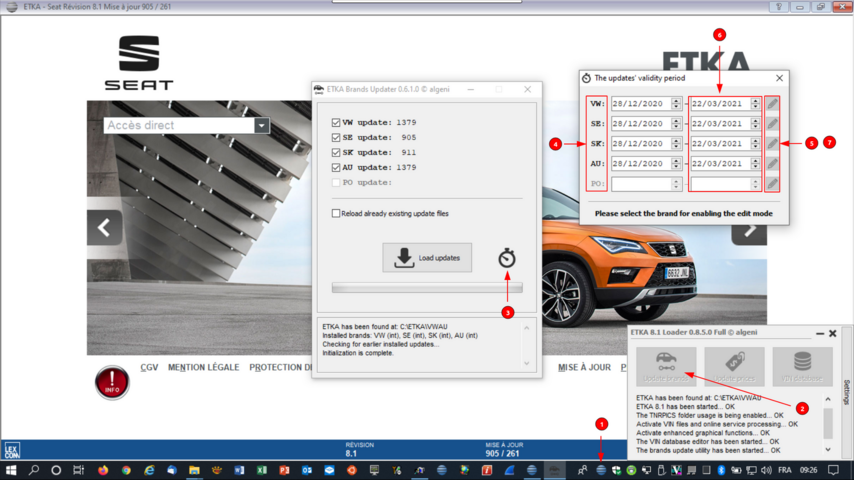This screenshot has height=480, width=854.
Task: Click the Bluetooth icon in the system tray
Action: tap(721, 470)
